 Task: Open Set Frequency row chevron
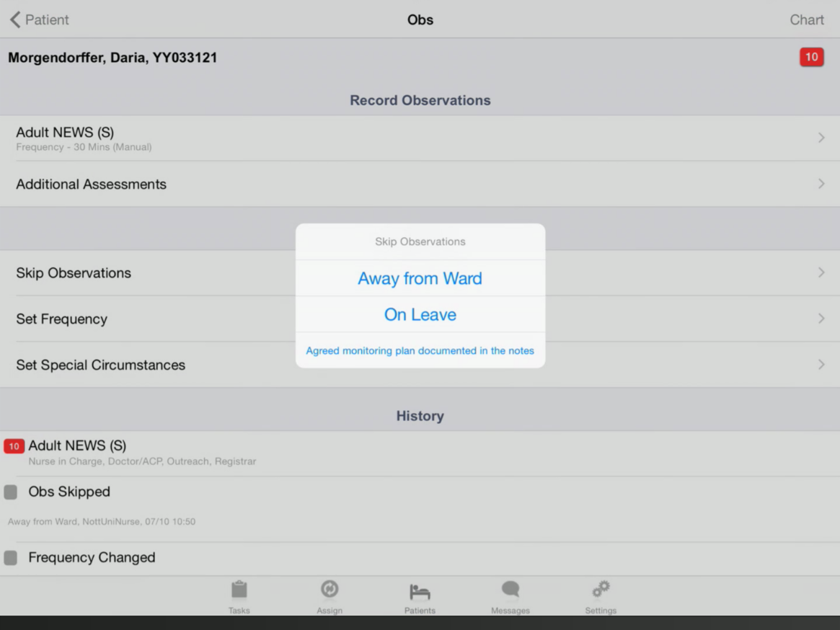click(x=821, y=319)
